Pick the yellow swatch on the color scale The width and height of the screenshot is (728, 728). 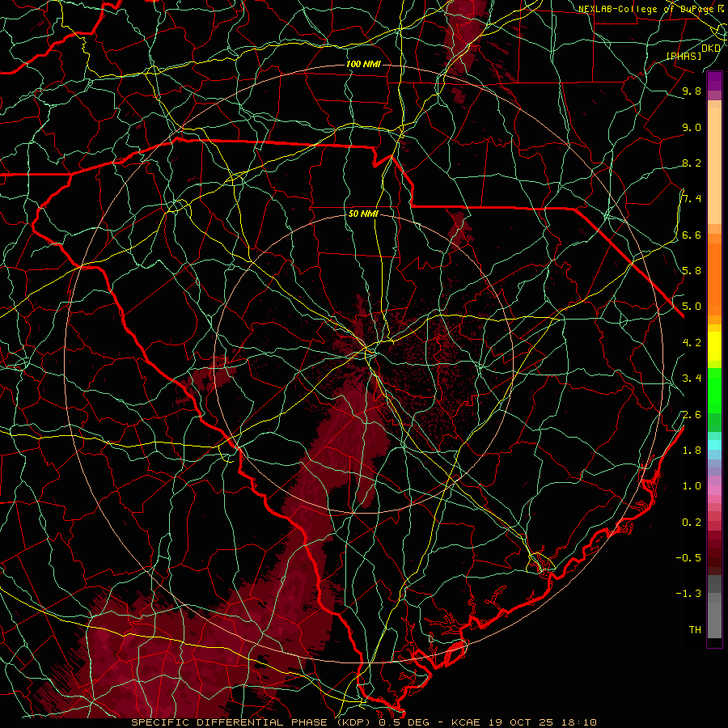[714, 346]
